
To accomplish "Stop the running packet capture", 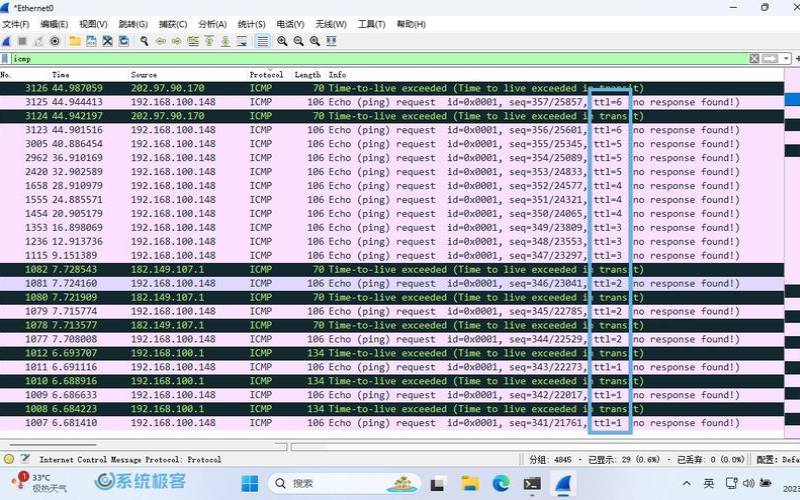I will click(x=22, y=41).
